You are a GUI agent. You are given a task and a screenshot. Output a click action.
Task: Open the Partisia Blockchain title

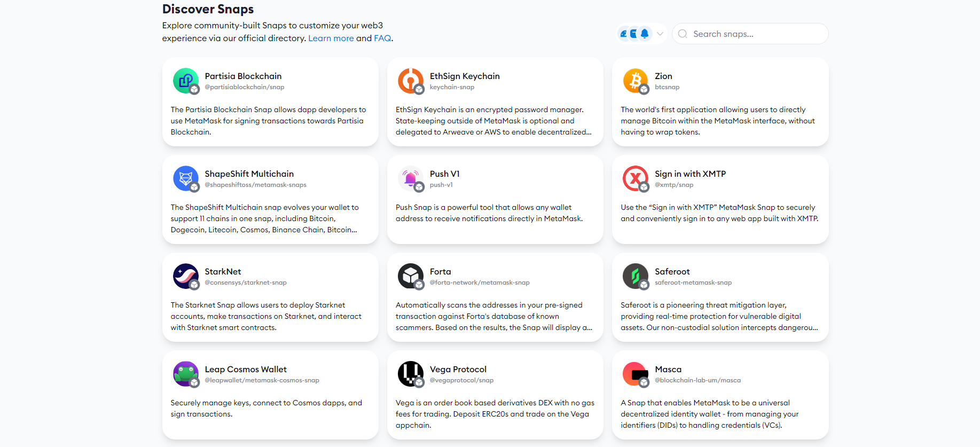(243, 76)
